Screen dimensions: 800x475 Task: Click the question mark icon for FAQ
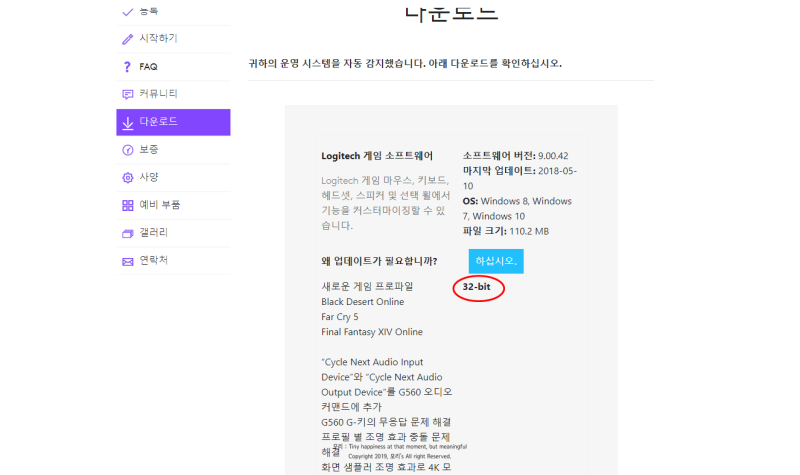point(127,67)
